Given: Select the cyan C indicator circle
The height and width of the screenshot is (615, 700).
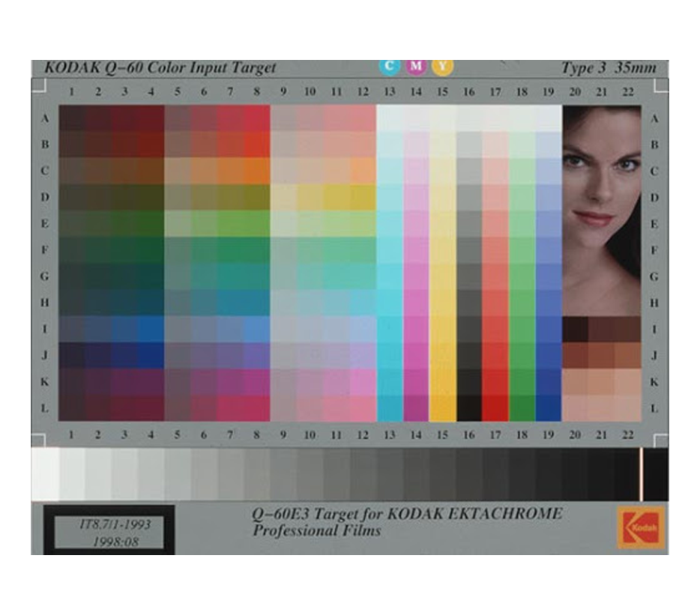Looking at the screenshot, I should [x=389, y=66].
